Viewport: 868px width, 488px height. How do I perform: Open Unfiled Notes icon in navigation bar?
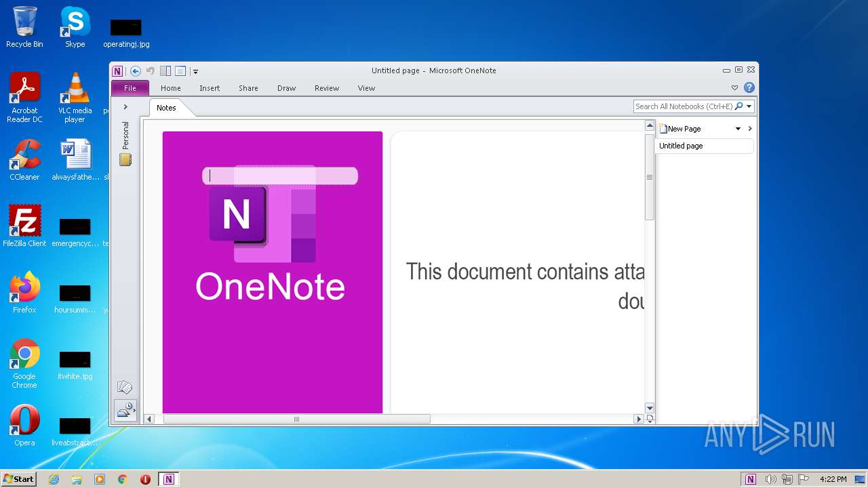[x=125, y=387]
